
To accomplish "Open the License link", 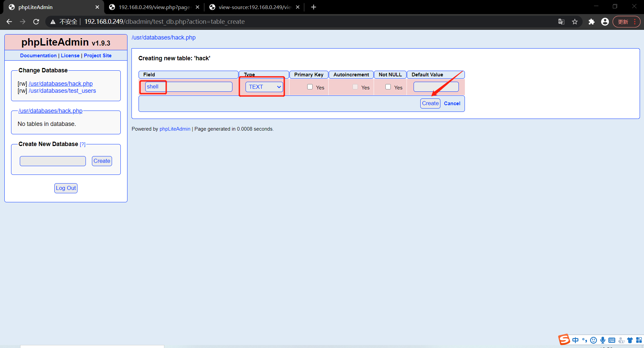I will pyautogui.click(x=70, y=56).
